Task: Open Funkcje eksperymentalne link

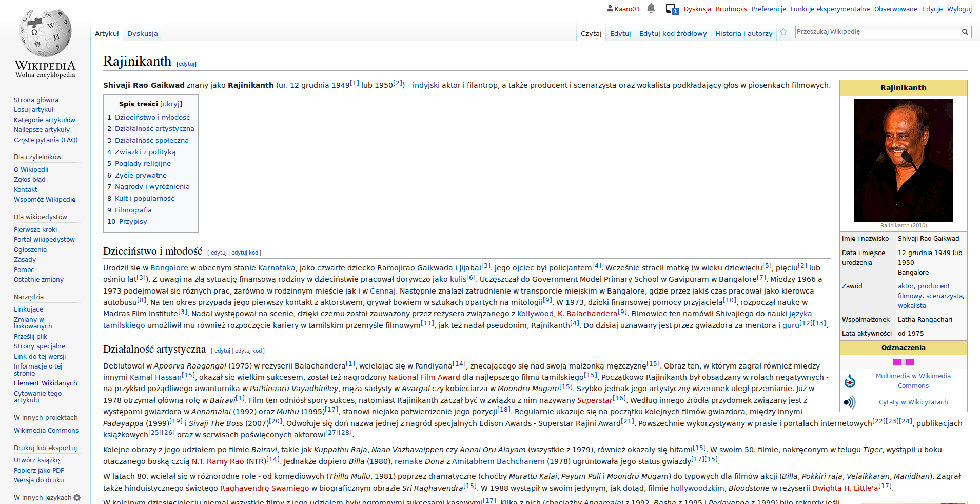Action: pos(830,9)
